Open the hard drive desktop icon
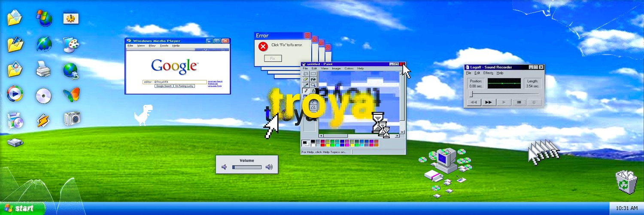 15,142
